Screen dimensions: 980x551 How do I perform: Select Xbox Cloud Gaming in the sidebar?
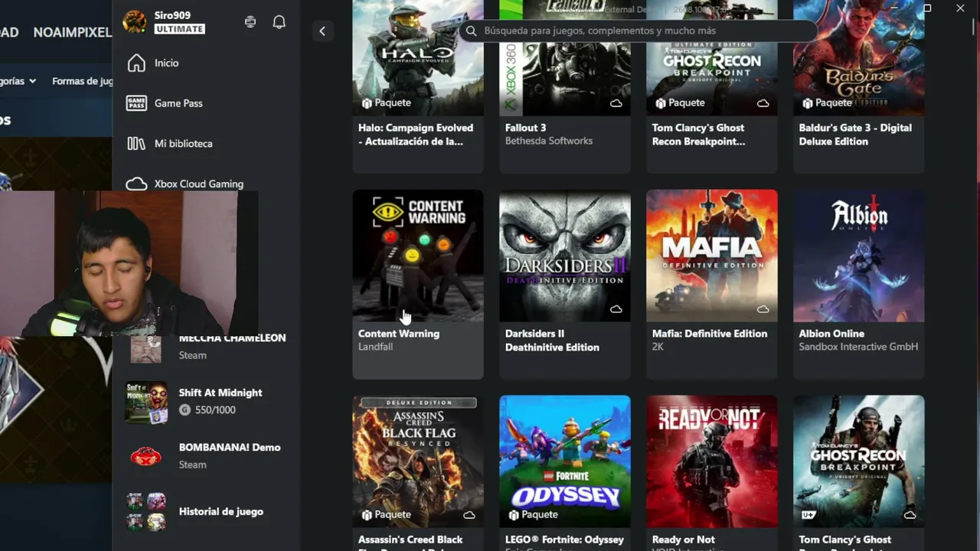click(x=199, y=184)
